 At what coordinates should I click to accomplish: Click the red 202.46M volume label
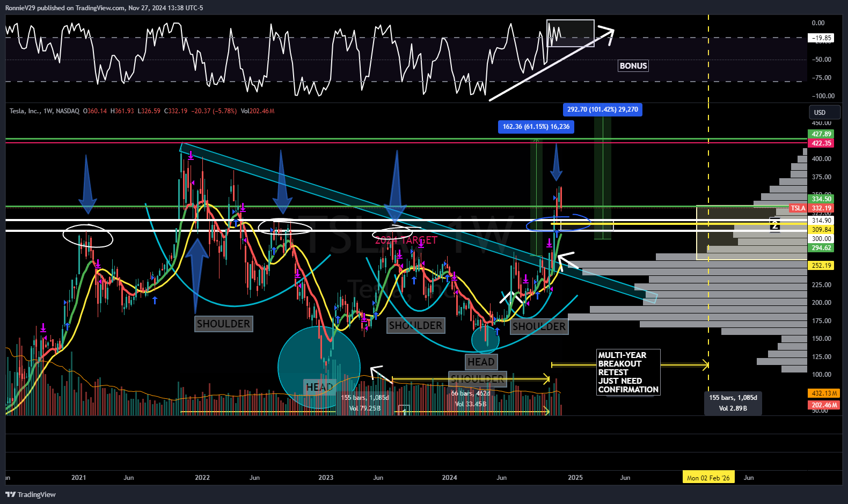coord(824,405)
